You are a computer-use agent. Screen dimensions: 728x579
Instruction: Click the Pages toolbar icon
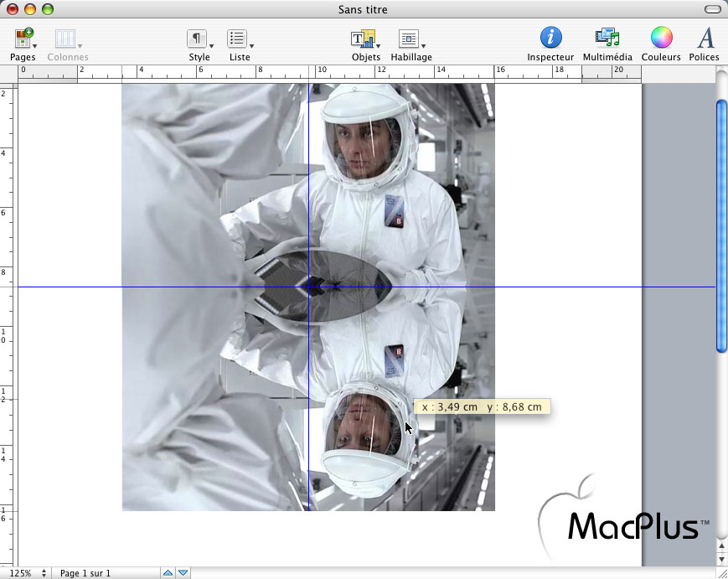(23, 39)
